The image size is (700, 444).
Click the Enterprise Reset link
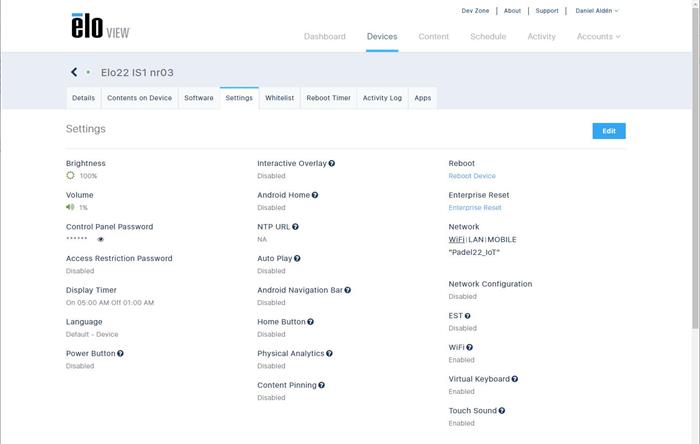point(475,208)
